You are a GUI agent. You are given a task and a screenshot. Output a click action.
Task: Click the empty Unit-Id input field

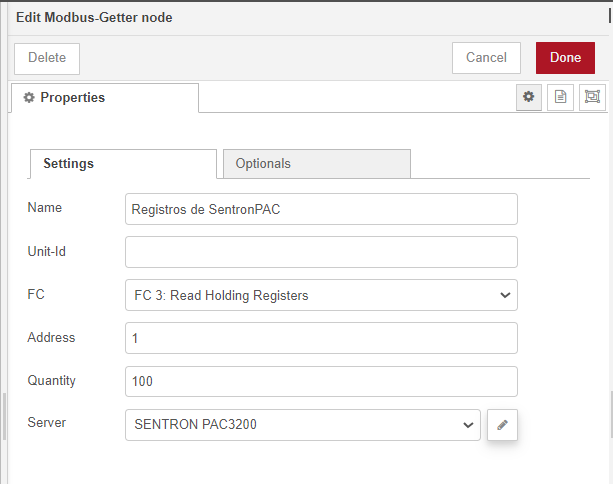pos(321,252)
